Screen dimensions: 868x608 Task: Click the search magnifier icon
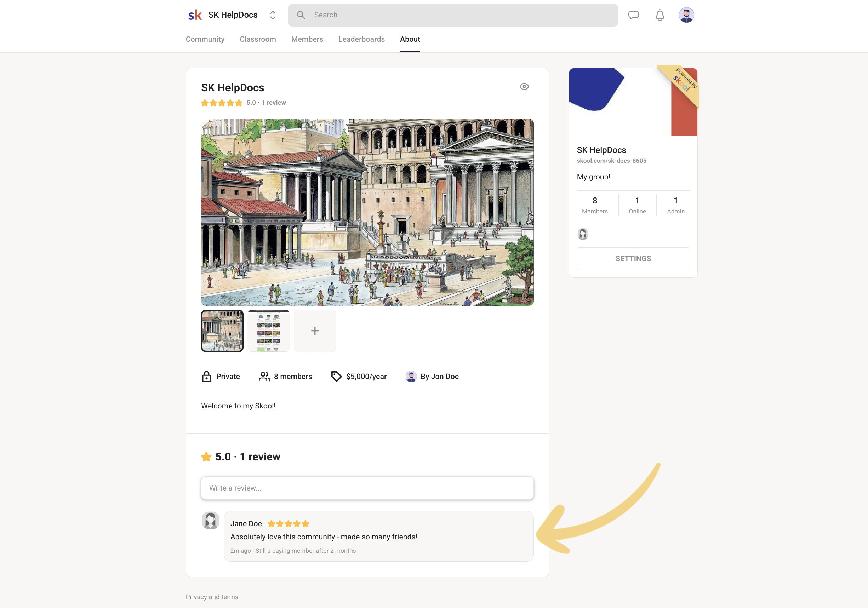coord(301,15)
